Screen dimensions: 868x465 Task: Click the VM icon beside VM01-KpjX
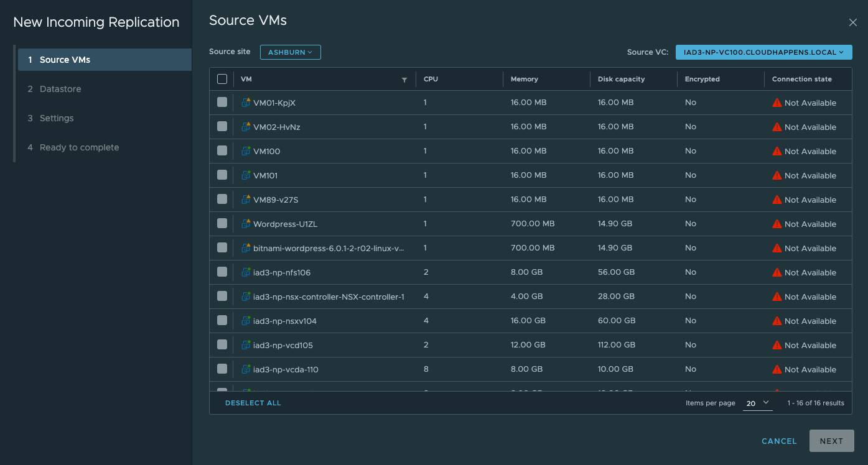coord(246,103)
